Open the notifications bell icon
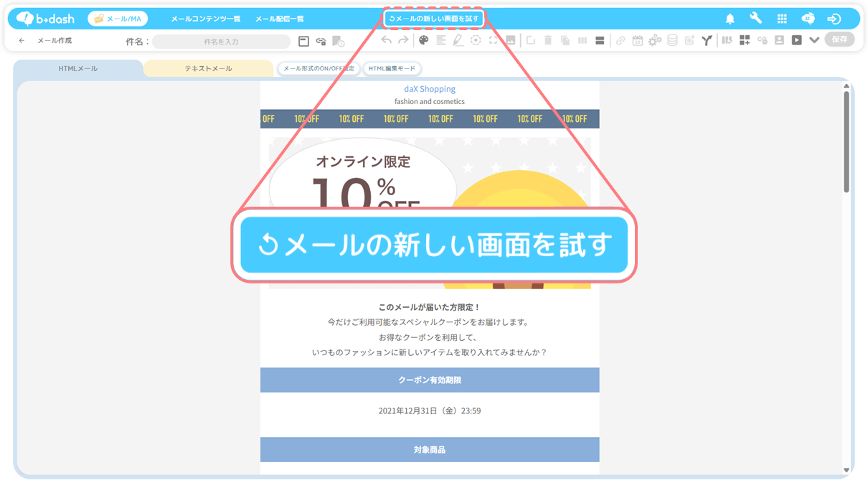 (x=730, y=19)
